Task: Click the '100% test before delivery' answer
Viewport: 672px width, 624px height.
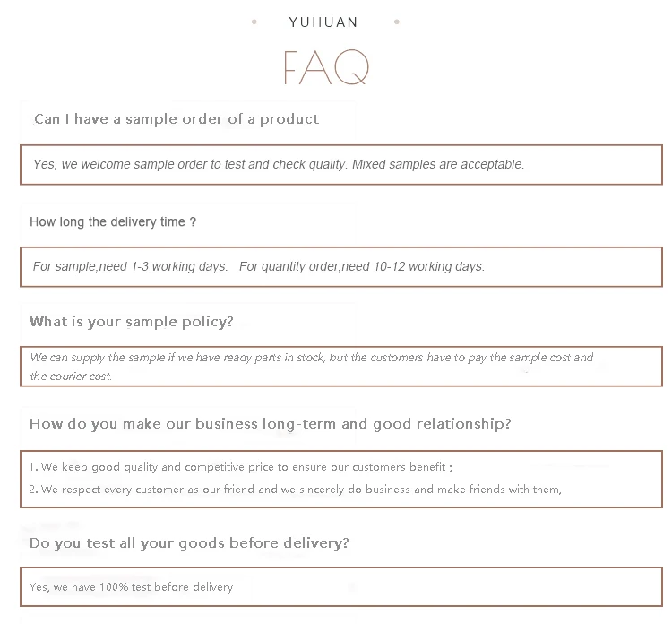Action: 131,587
